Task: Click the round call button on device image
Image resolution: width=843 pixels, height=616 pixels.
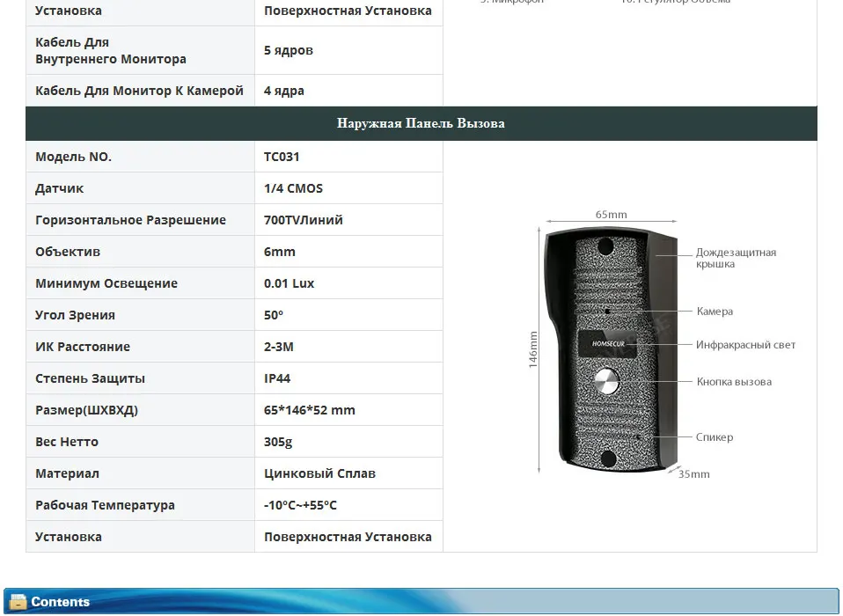Action: point(607,380)
